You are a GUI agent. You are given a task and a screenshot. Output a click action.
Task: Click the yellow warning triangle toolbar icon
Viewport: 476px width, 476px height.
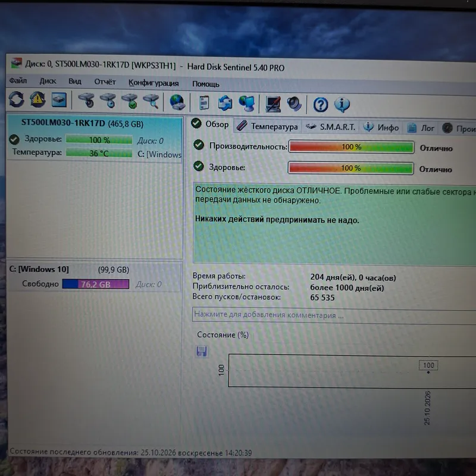tap(37, 99)
